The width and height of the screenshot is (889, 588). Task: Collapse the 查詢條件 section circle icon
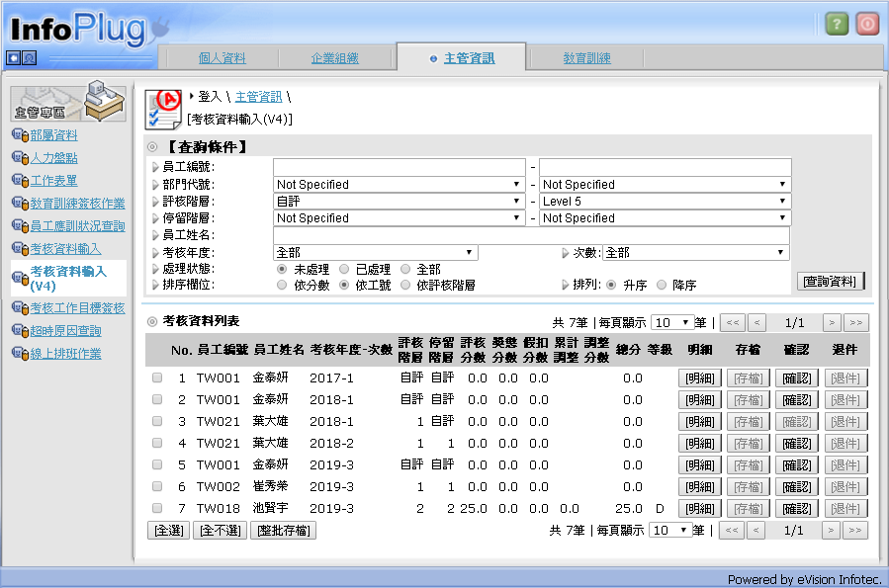152,147
